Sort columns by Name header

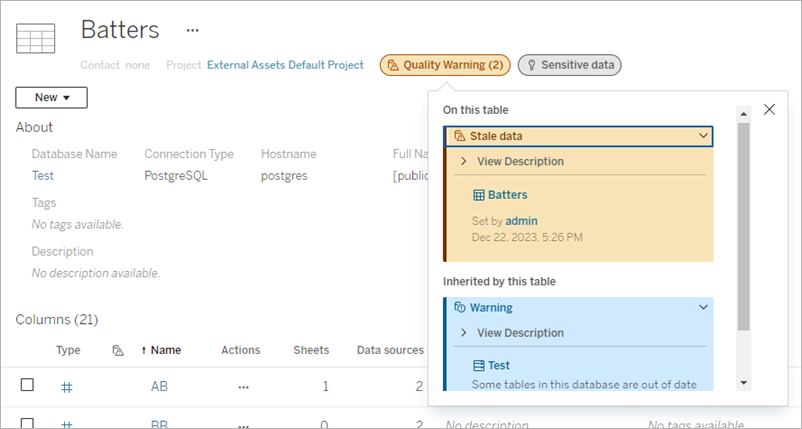click(160, 350)
